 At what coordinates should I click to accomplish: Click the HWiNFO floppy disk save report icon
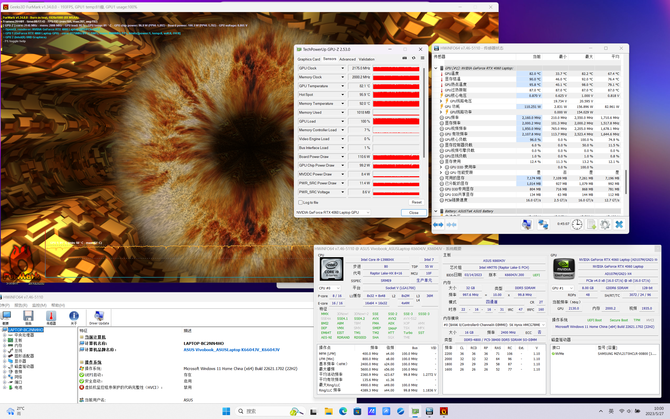(28, 316)
